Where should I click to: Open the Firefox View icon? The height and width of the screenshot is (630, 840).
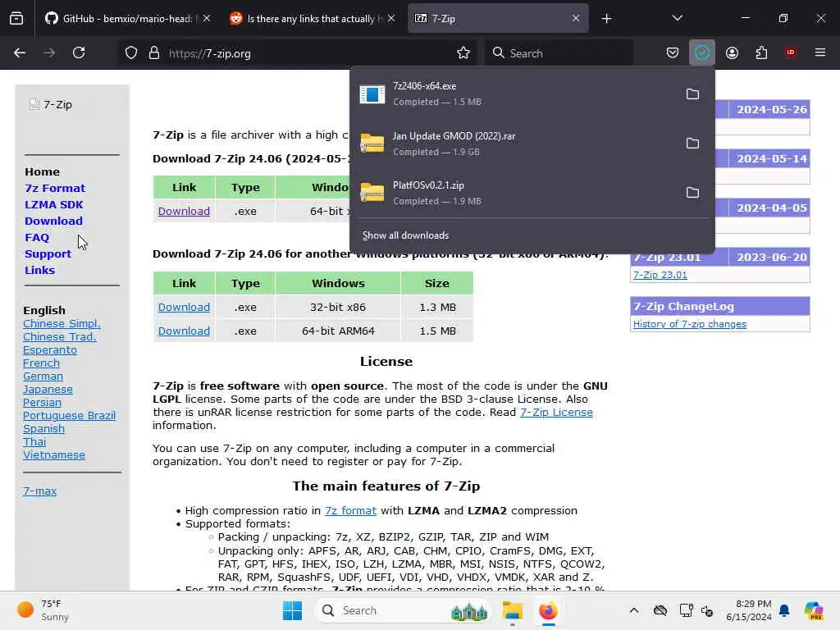(16, 19)
